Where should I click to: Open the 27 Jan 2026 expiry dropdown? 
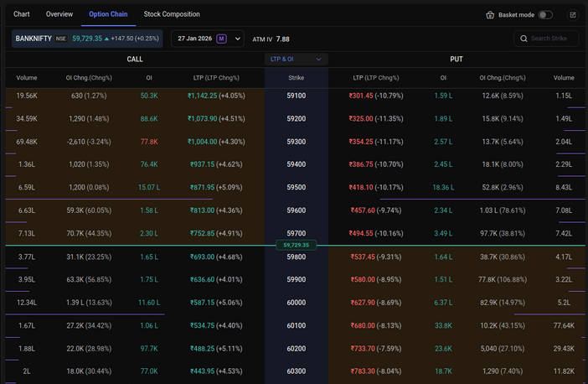207,39
